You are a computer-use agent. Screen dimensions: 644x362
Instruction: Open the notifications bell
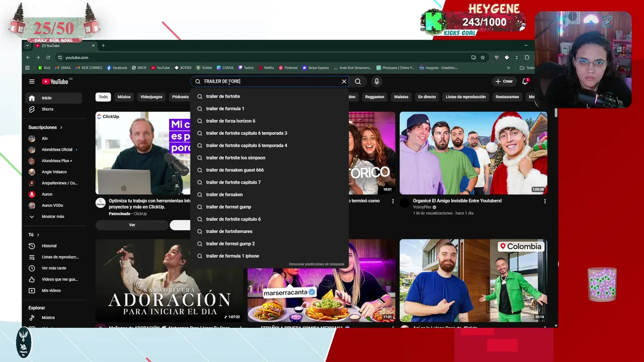(525, 81)
